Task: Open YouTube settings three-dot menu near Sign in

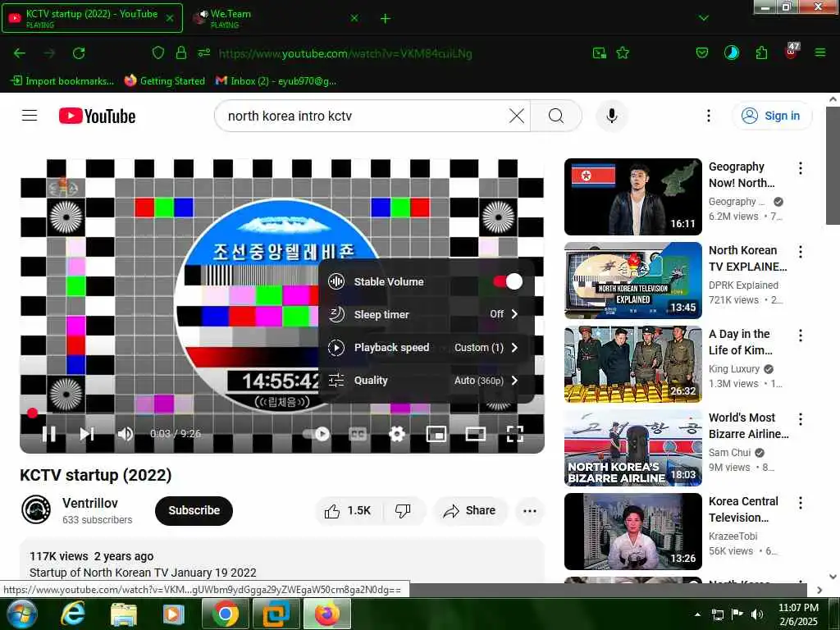Action: pyautogui.click(x=709, y=116)
